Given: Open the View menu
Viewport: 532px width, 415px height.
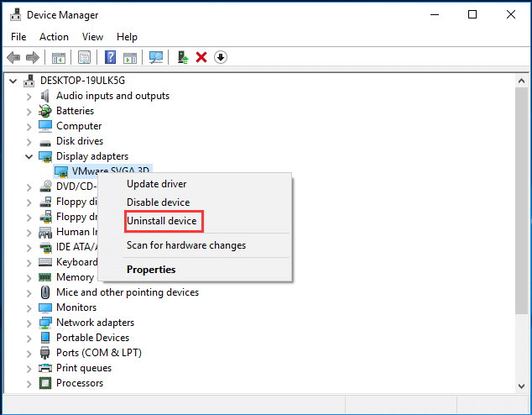Looking at the screenshot, I should pos(92,37).
